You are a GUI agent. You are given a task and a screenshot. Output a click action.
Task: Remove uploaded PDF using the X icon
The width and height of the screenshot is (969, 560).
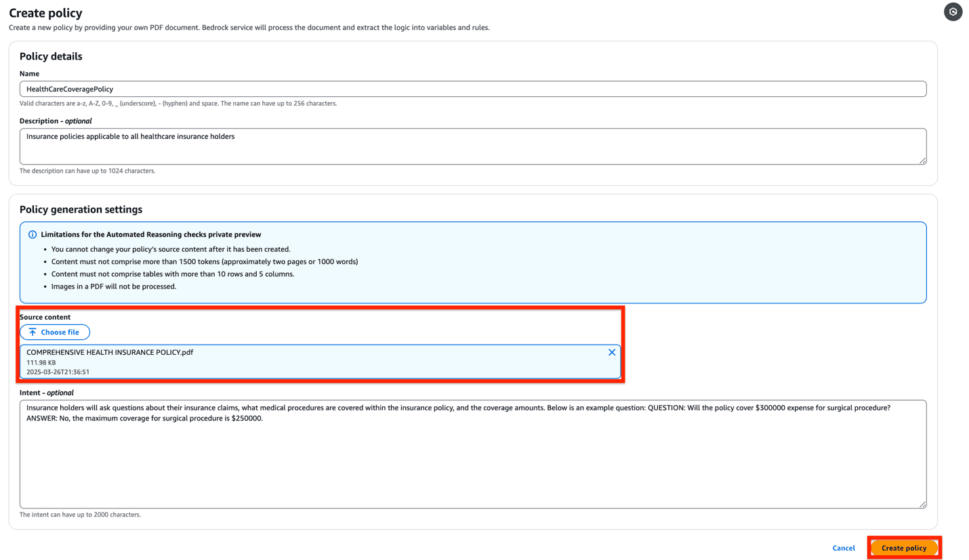tap(612, 351)
